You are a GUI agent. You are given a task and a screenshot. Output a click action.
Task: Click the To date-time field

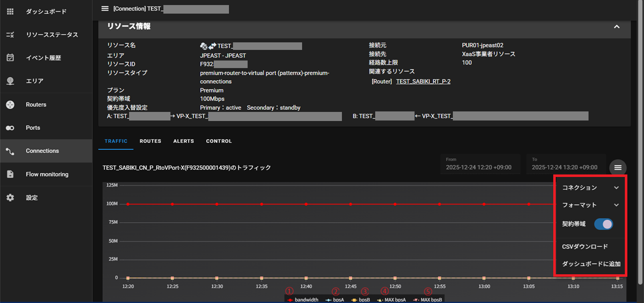click(566, 164)
